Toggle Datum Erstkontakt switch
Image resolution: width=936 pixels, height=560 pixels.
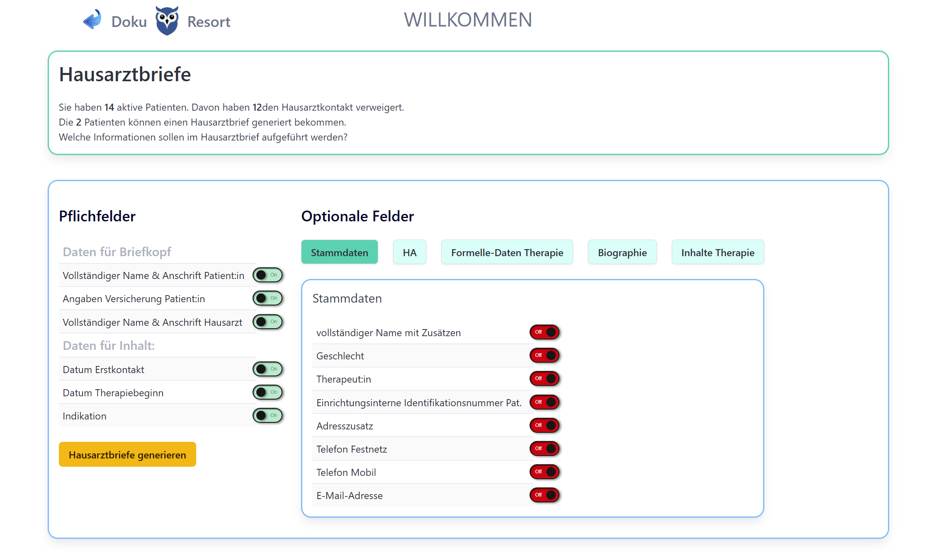[267, 369]
